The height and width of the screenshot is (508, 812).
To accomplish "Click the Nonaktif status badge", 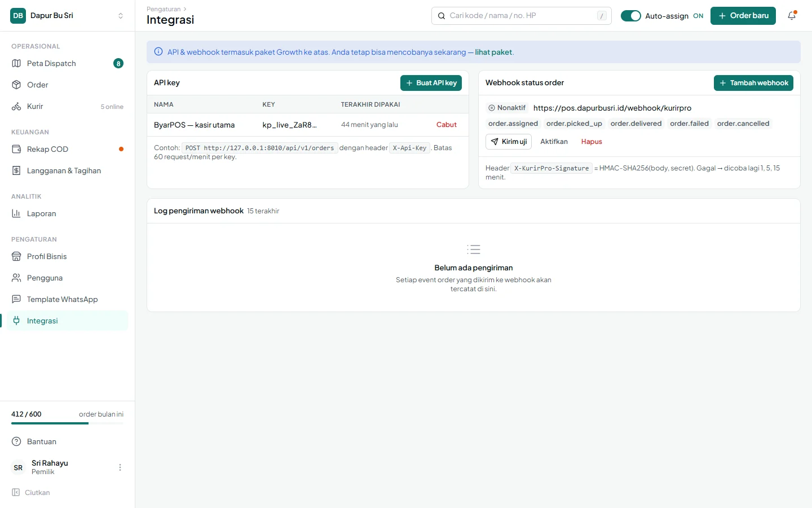I will point(507,108).
